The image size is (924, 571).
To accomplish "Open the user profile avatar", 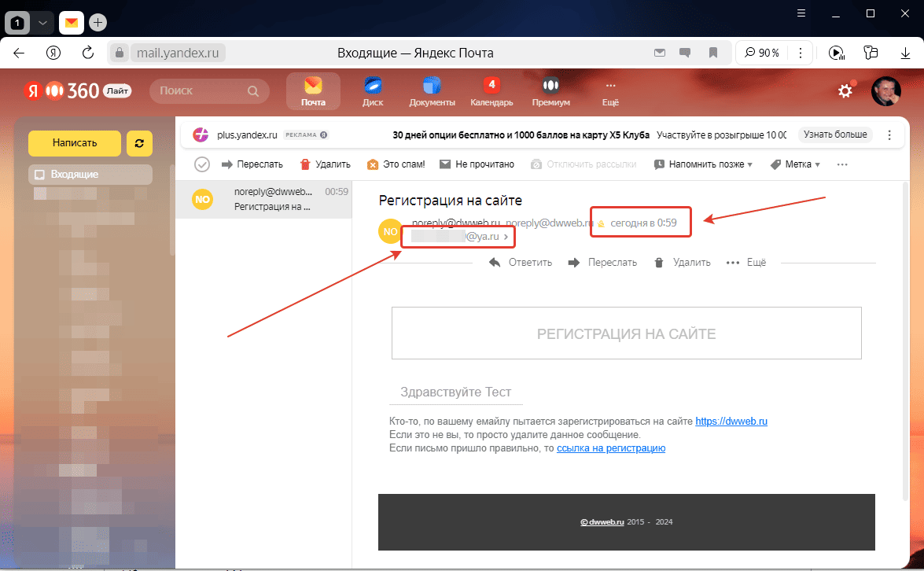I will coord(885,91).
